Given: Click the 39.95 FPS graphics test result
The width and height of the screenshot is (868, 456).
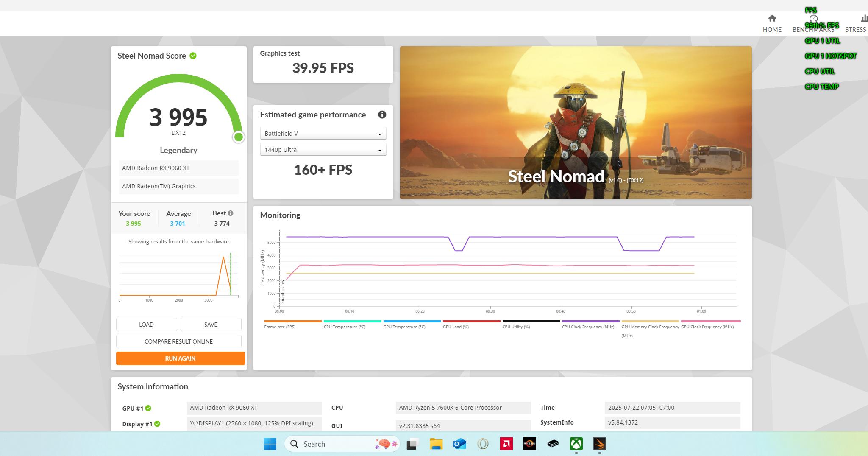Looking at the screenshot, I should [x=323, y=68].
